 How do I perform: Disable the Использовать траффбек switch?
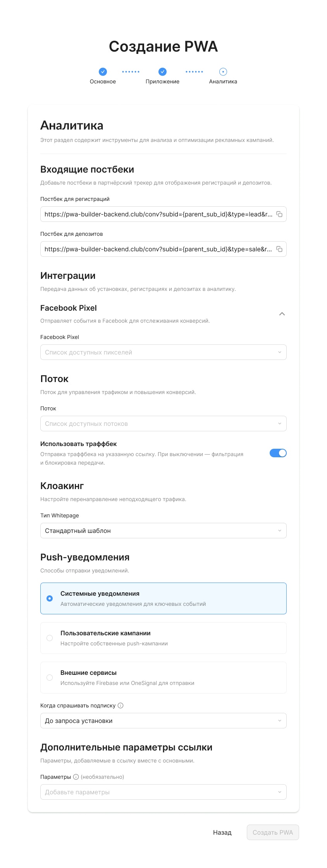point(277,453)
